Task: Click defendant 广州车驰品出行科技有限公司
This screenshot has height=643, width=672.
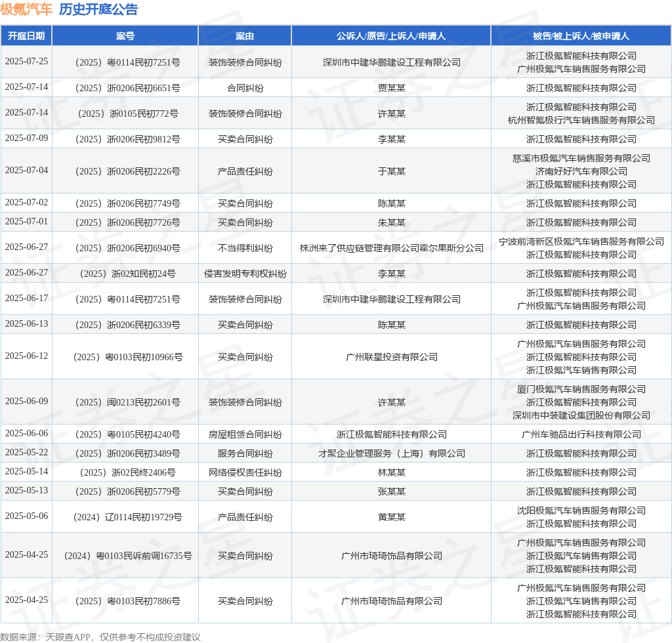Action: pyautogui.click(x=581, y=434)
